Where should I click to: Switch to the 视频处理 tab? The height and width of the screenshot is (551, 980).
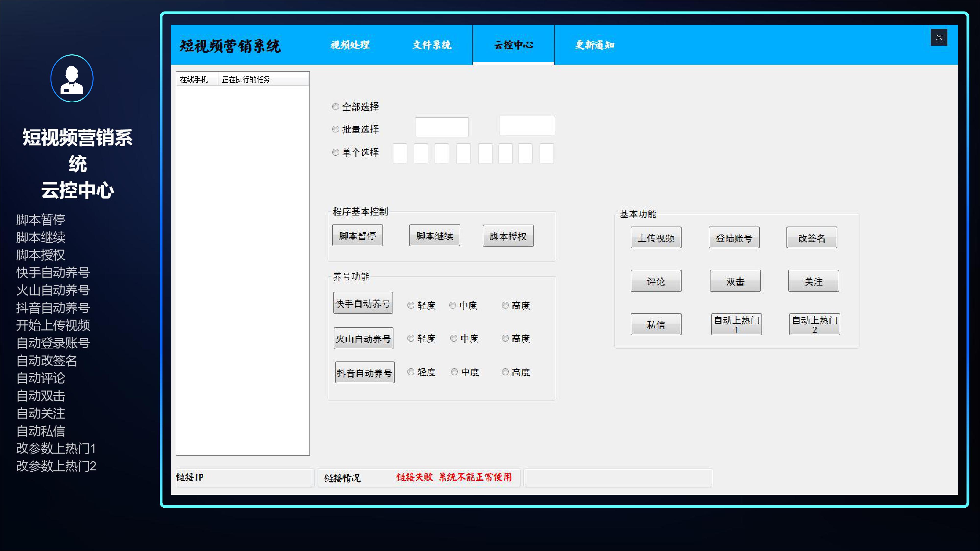tap(350, 45)
